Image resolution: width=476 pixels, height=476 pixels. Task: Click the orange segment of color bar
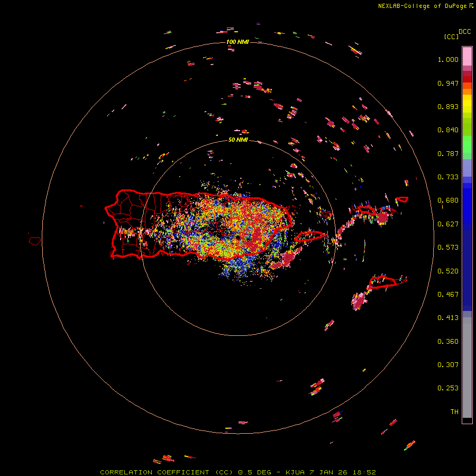pos(467,91)
